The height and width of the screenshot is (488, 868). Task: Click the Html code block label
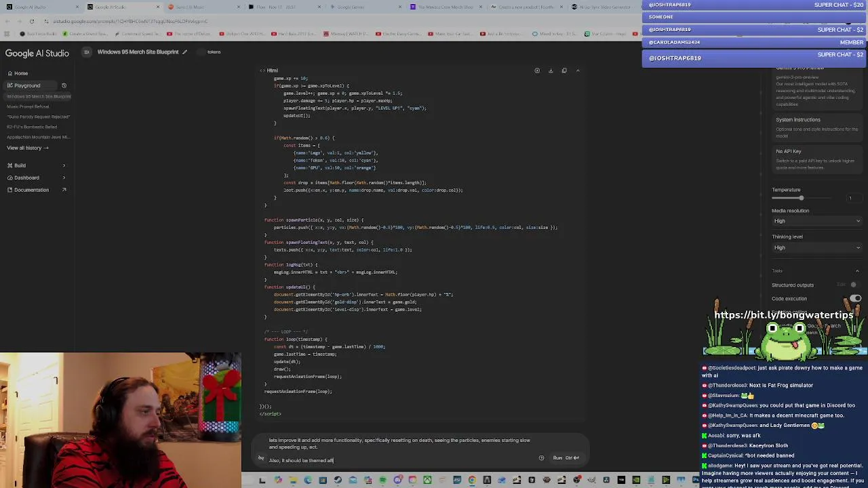(272, 70)
